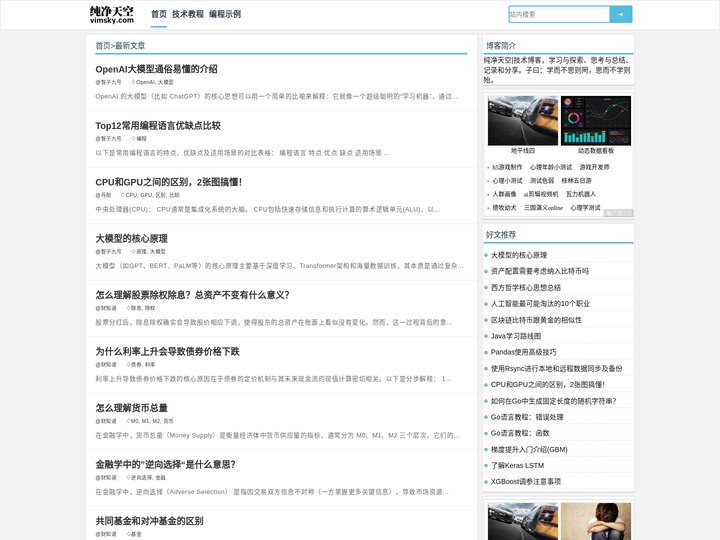Open article 怎么理解股票除权除息
The height and width of the screenshot is (540, 720).
click(192, 295)
